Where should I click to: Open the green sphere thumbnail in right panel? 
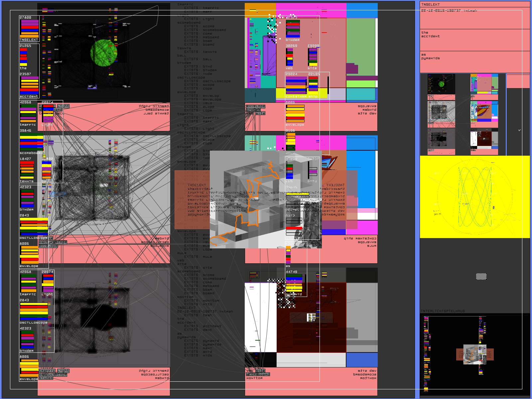(x=441, y=84)
